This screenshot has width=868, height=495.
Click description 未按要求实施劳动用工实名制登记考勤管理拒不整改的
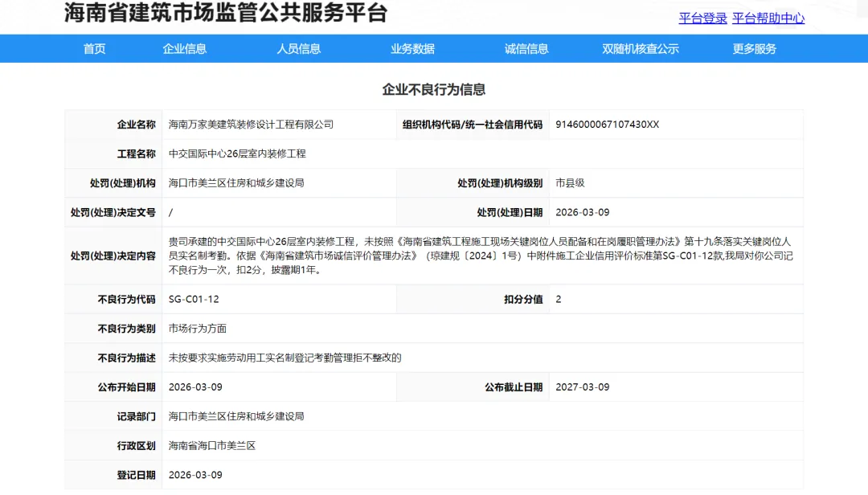tap(285, 358)
